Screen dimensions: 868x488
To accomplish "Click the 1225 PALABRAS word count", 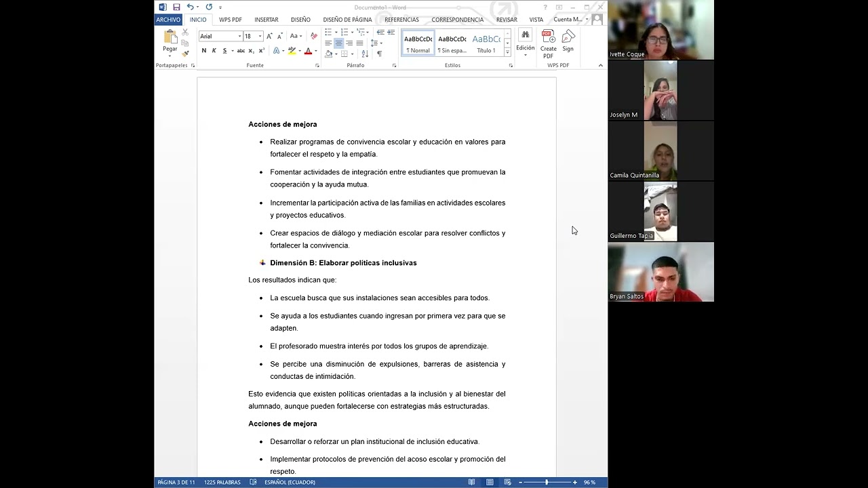I will pos(222,483).
